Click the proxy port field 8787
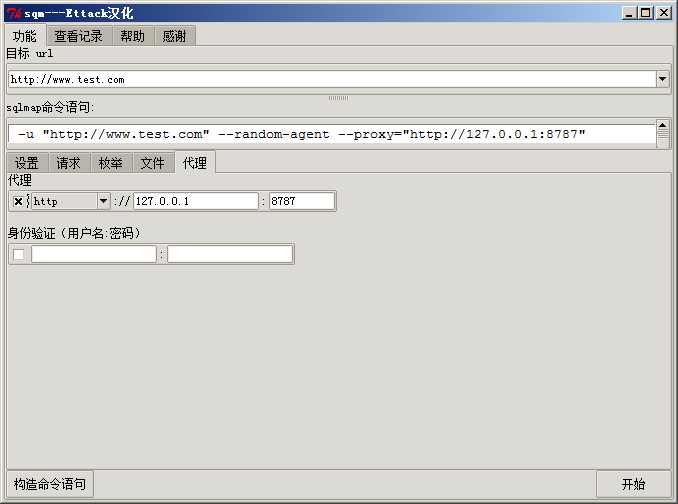The image size is (678, 504). click(x=302, y=201)
